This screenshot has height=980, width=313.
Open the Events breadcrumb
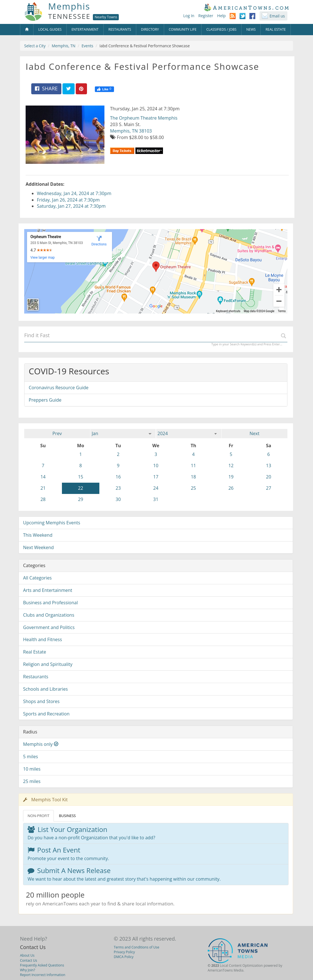tap(87, 46)
